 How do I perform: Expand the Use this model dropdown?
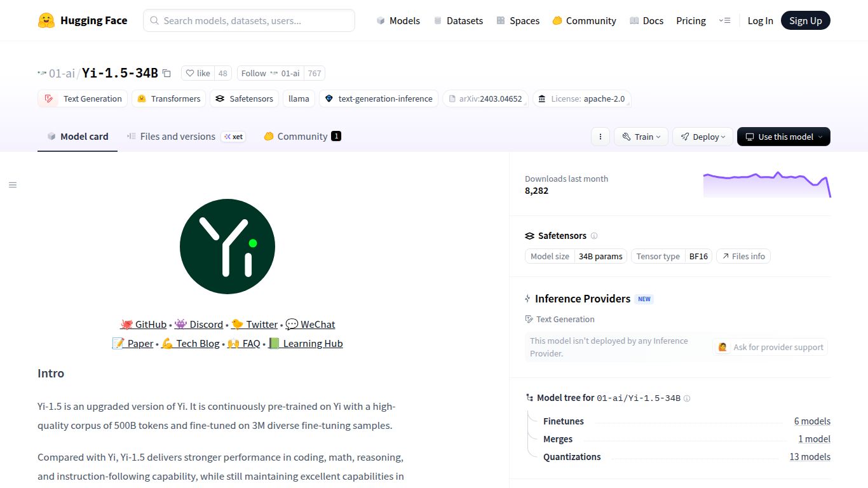783,137
